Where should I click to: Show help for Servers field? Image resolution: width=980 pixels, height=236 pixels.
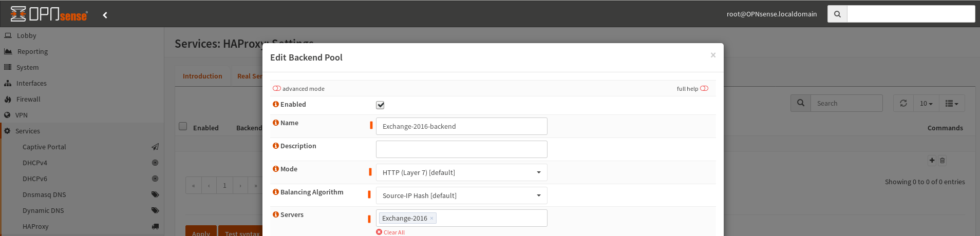276,214
